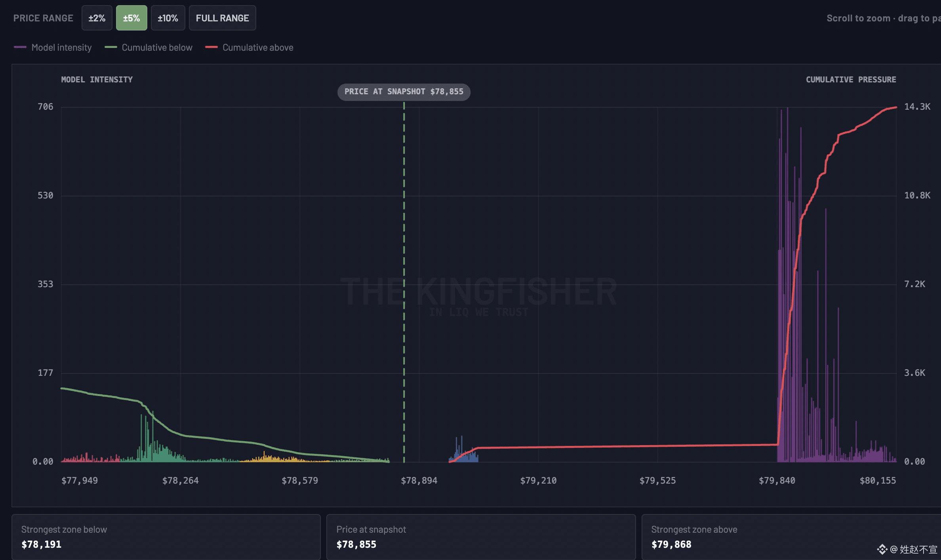The width and height of the screenshot is (941, 560).
Task: Click the $77,949 x-axis label
Action: point(80,480)
